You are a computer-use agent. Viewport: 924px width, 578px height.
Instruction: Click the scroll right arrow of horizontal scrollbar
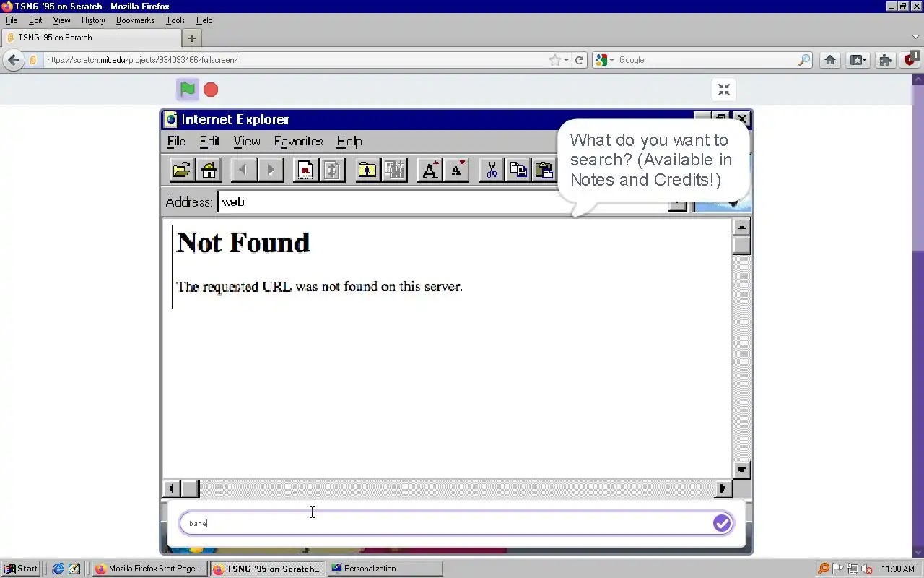[x=723, y=488]
